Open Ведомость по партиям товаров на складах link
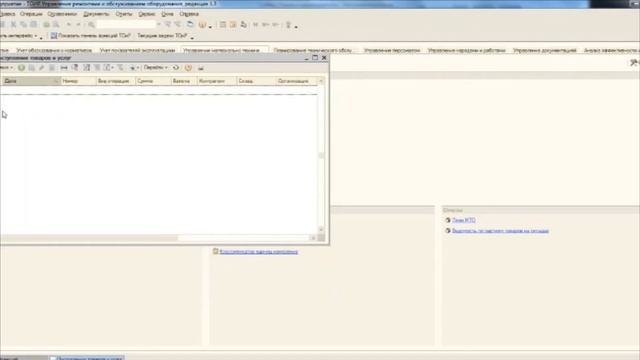640x360 pixels. click(500, 231)
